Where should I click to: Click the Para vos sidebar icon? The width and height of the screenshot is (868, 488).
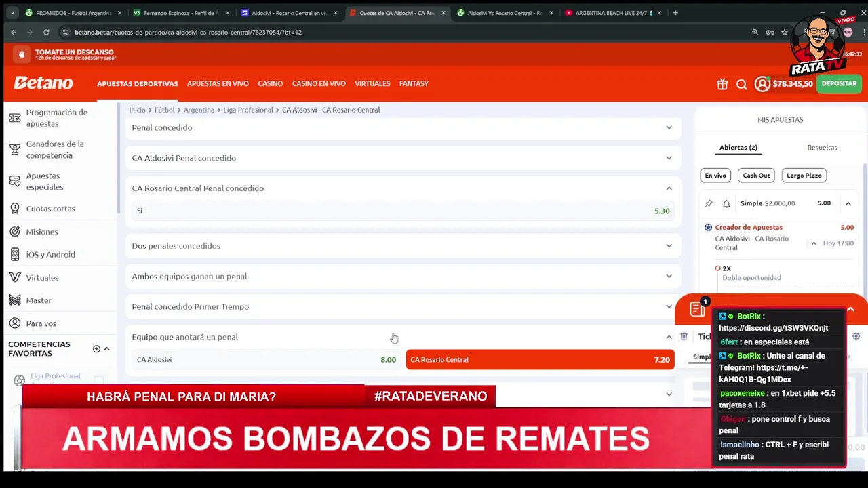[x=15, y=323]
